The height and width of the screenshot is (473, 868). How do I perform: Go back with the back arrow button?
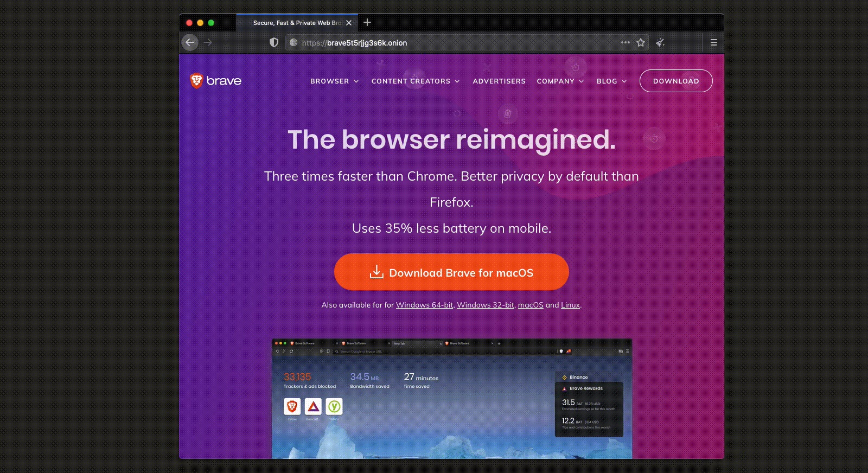click(190, 42)
